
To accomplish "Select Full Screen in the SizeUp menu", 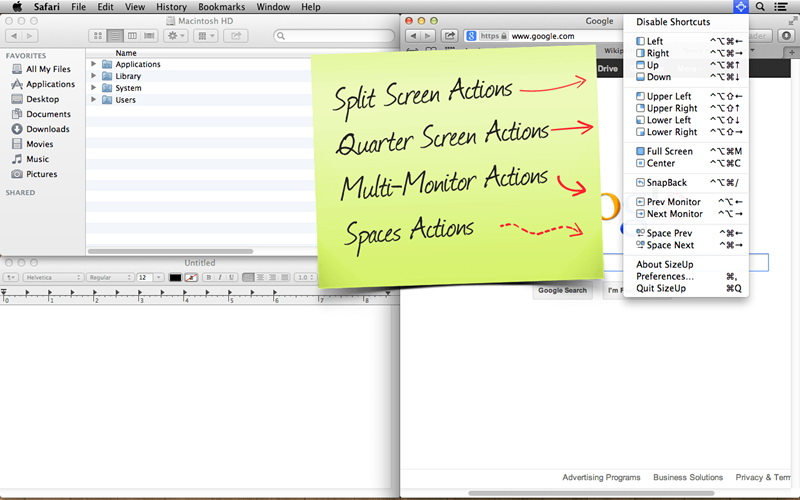I will point(669,151).
